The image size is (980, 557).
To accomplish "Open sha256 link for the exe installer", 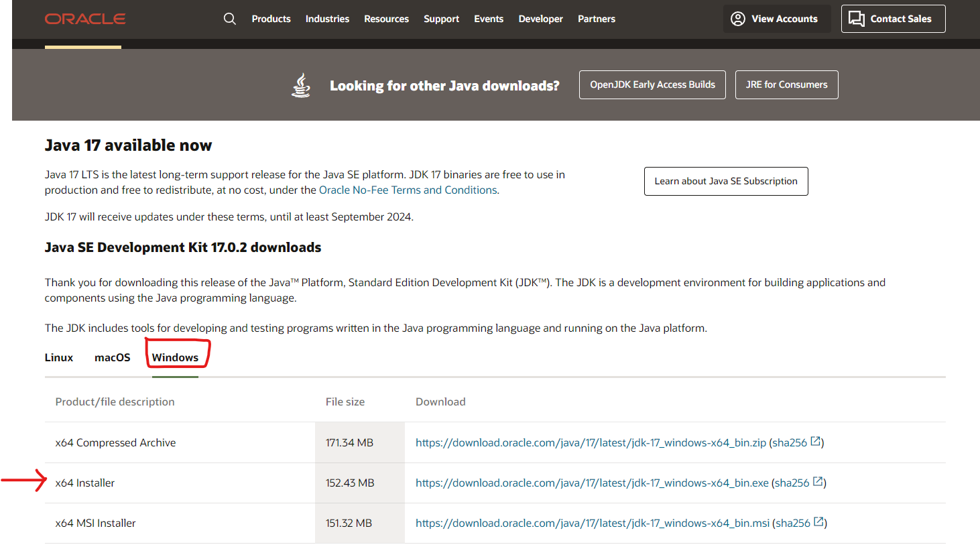I will (792, 483).
